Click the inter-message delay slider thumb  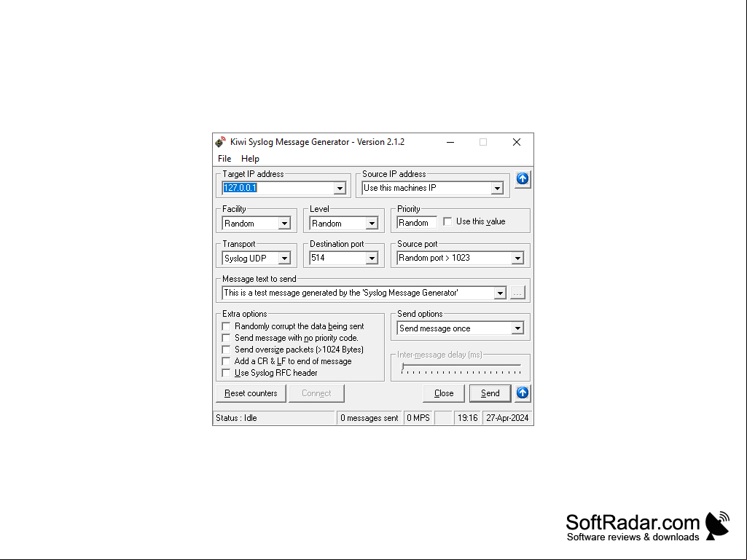click(x=403, y=366)
